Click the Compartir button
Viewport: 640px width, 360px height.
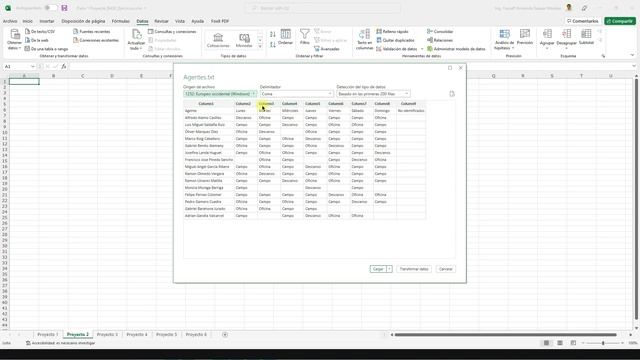point(620,21)
